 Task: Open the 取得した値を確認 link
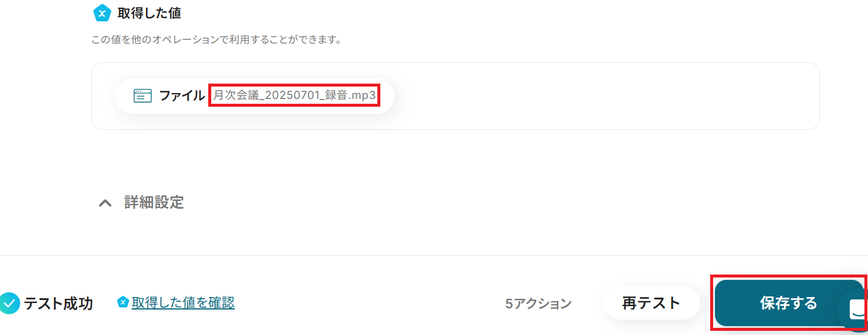coord(183,302)
